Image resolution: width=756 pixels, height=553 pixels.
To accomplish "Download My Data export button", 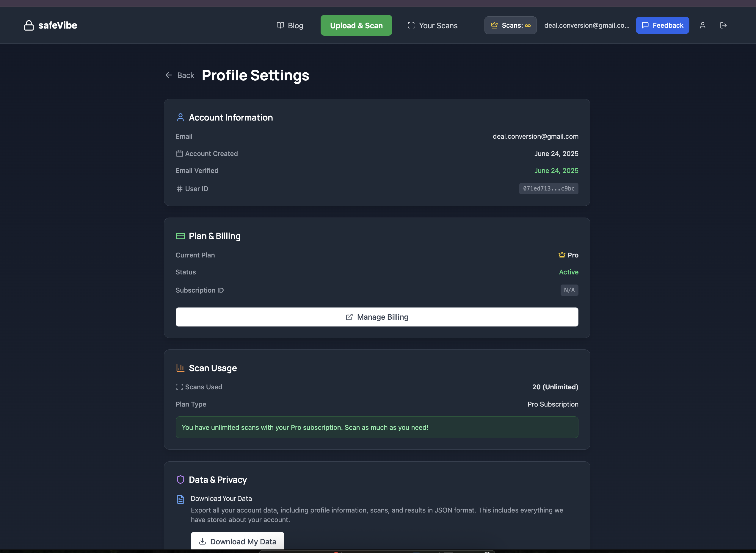I will coord(238,541).
